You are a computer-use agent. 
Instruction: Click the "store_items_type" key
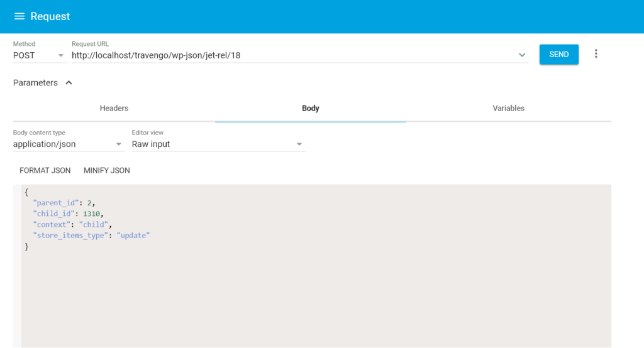tap(70, 236)
